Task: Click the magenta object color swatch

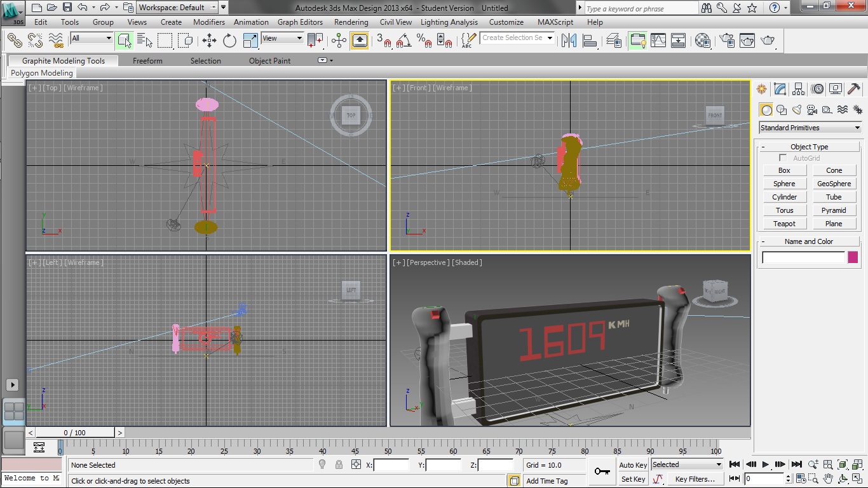Action: click(x=853, y=257)
